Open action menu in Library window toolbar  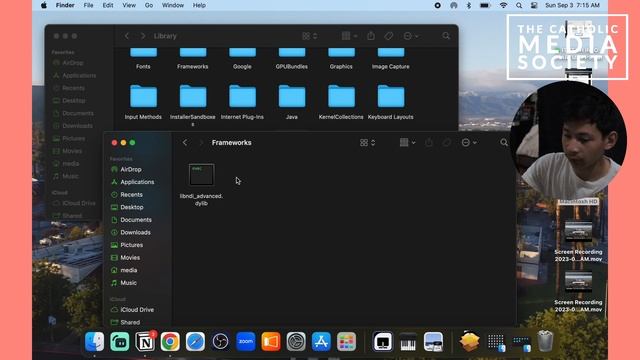[411, 36]
